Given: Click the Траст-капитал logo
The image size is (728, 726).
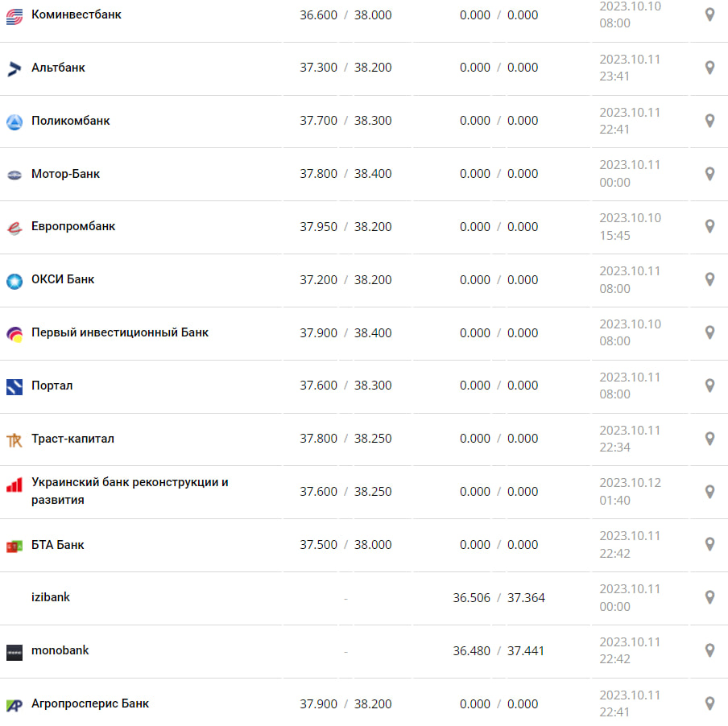Looking at the screenshot, I should 14,439.
